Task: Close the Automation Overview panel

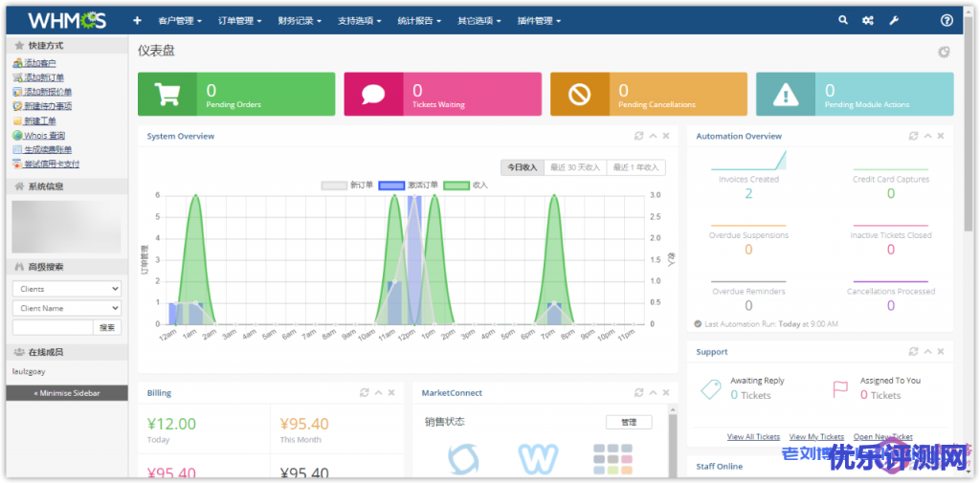Action: point(941,136)
